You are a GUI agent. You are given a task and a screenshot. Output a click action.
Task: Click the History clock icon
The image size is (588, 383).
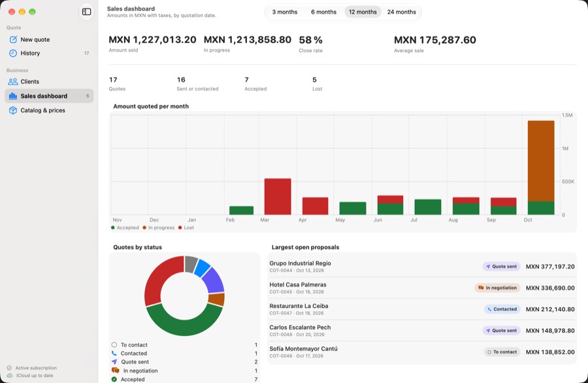click(13, 54)
